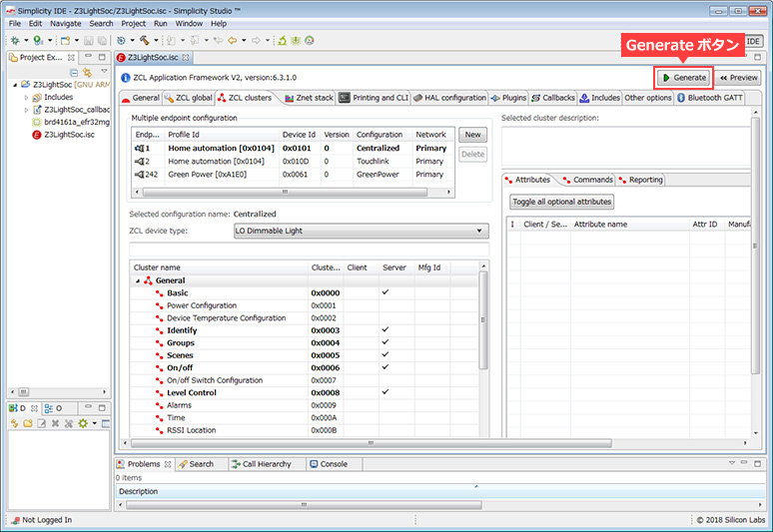Click the Build hammer icon
Screen dimensions: 773x532
pyautogui.click(x=145, y=40)
